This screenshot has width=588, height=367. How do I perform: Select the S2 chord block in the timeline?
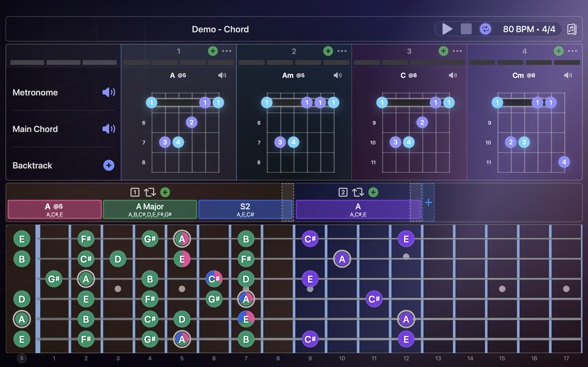point(245,209)
